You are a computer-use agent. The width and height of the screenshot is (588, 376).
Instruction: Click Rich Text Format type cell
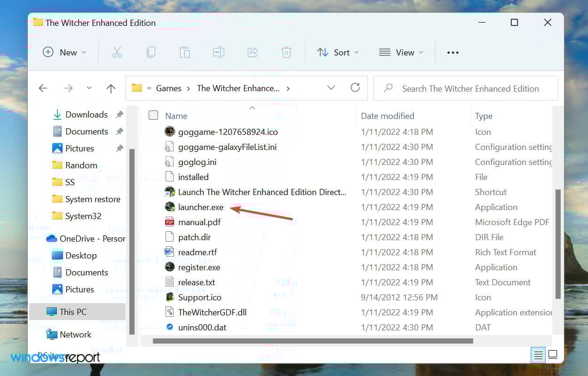[506, 252]
